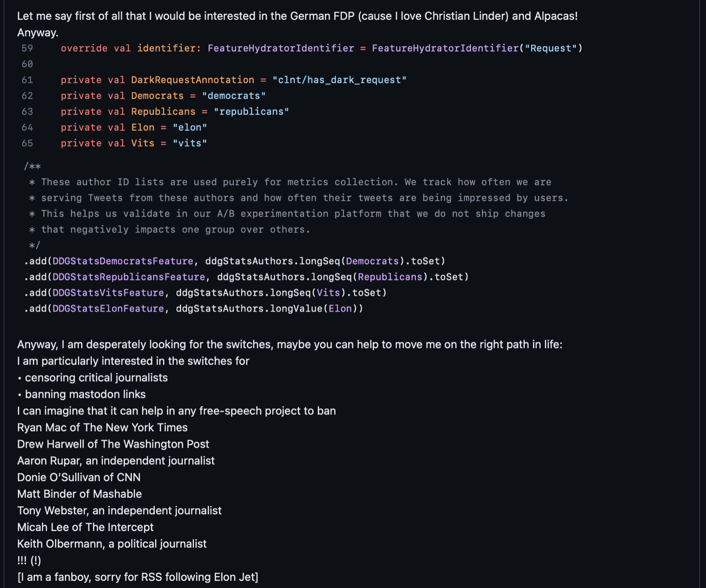Click the DDGStatsVitsFeature token
Image resolution: width=706 pixels, height=588 pixels.
108,293
